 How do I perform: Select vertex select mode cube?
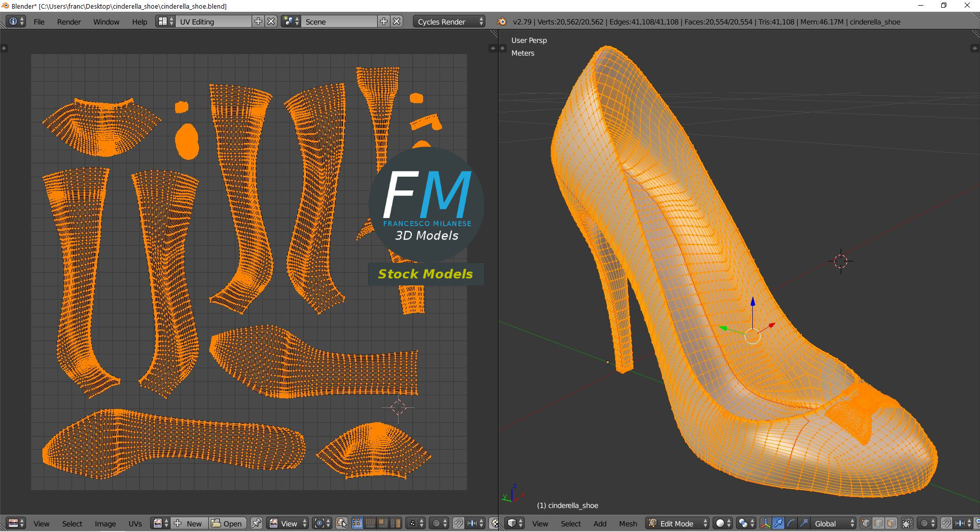[866, 523]
